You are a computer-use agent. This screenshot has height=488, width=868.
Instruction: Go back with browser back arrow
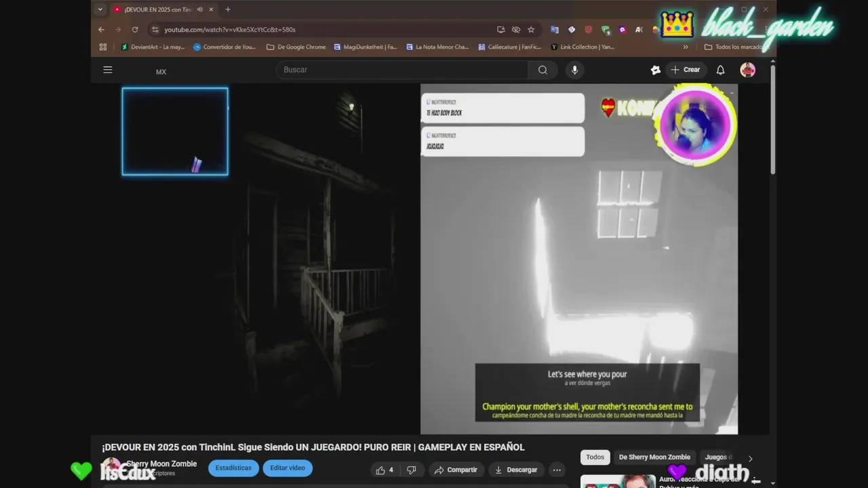(101, 30)
